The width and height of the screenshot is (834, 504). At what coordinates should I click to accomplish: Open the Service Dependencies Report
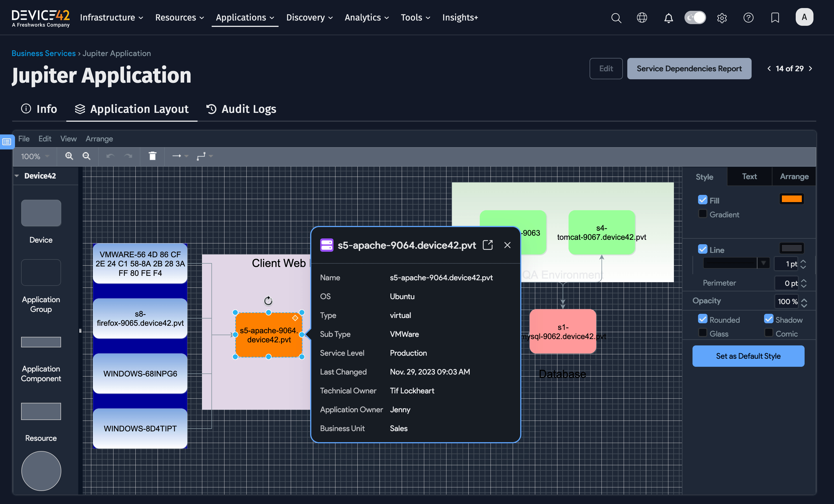pyautogui.click(x=689, y=68)
